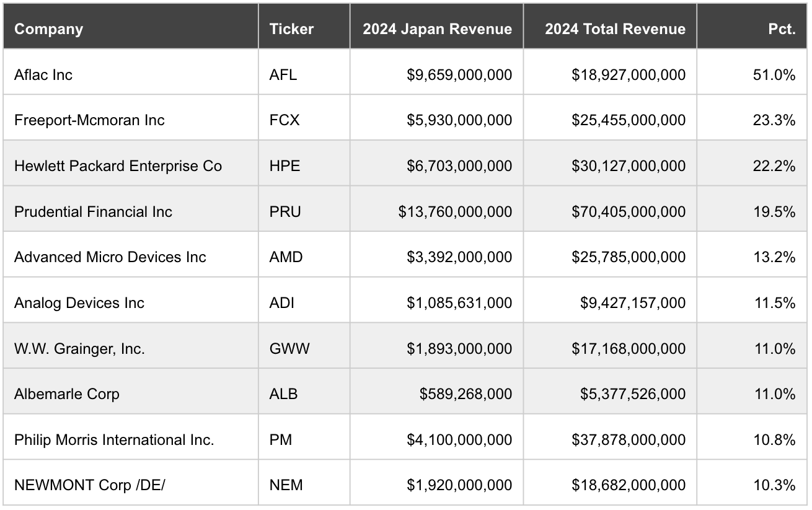Click total revenue $30,127,000,000
This screenshot has width=812, height=510.
coord(610,163)
